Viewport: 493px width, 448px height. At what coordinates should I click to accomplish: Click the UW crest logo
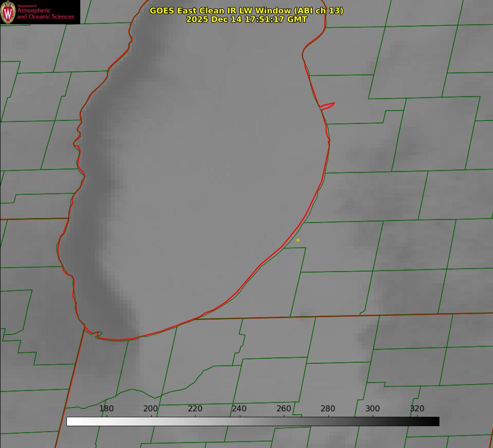pyautogui.click(x=8, y=12)
